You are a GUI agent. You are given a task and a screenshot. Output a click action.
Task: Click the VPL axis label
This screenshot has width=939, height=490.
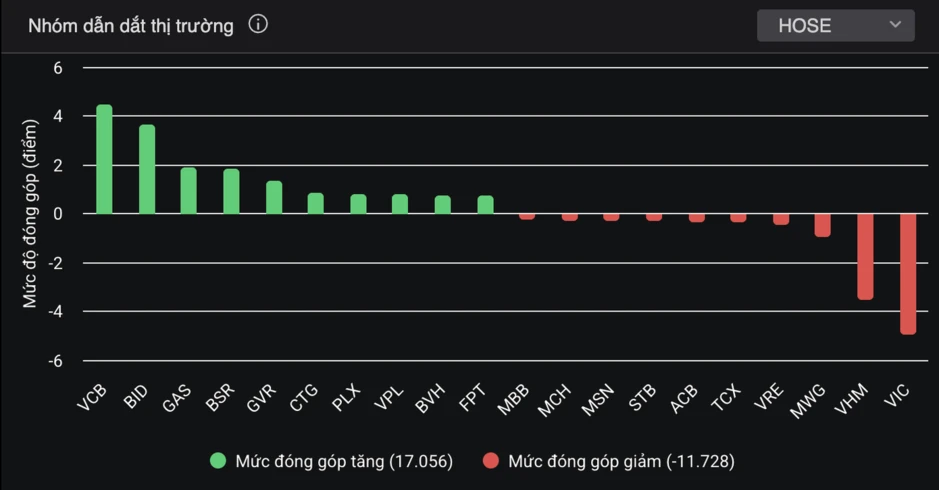[389, 398]
